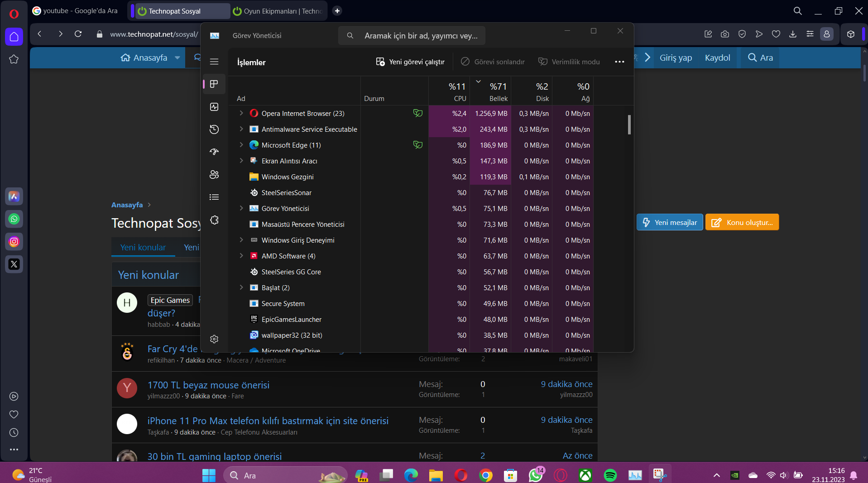868x483 pixels.
Task: Click Yeni görevi çalıştır button
Action: [x=410, y=62]
